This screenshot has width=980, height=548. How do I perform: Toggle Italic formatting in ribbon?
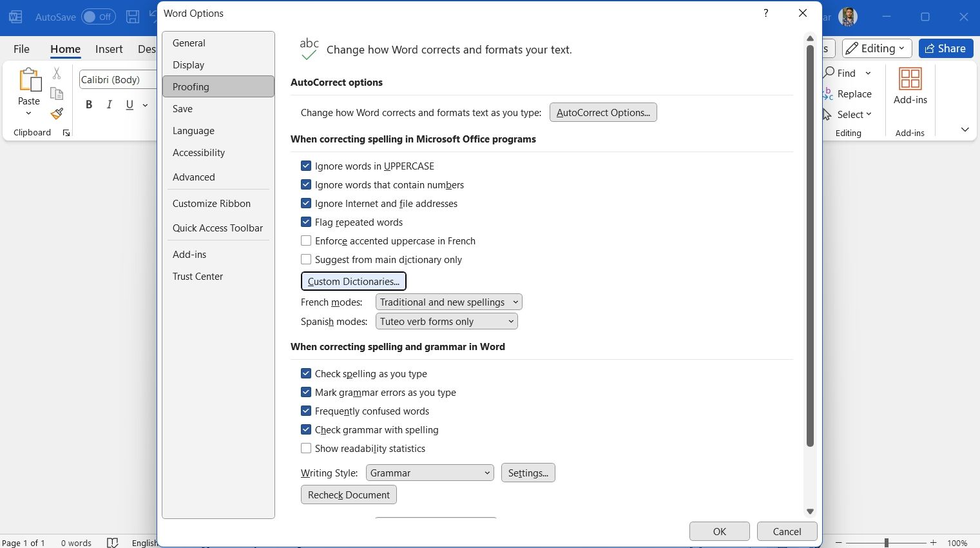(109, 104)
